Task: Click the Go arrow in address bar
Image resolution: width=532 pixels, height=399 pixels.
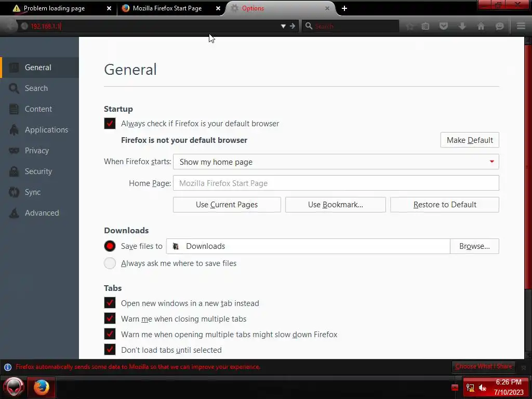Action: [x=292, y=26]
